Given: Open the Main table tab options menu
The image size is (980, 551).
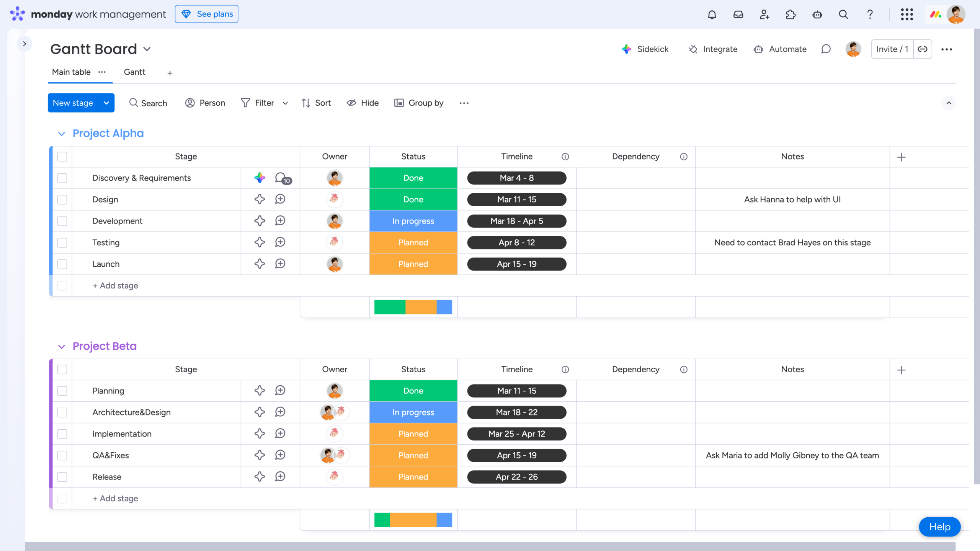Looking at the screenshot, I should (101, 72).
